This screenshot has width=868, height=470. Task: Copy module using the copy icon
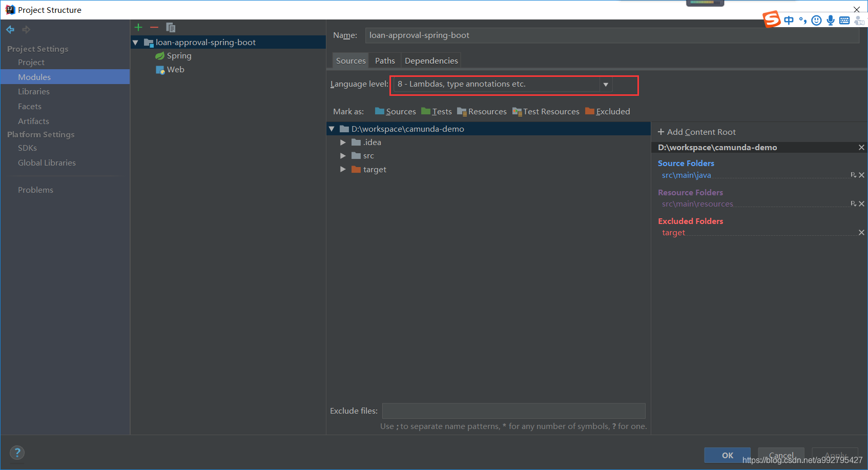171,27
